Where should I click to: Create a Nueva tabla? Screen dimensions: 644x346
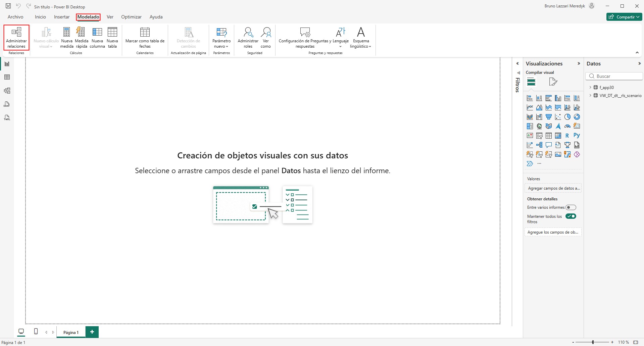click(112, 38)
